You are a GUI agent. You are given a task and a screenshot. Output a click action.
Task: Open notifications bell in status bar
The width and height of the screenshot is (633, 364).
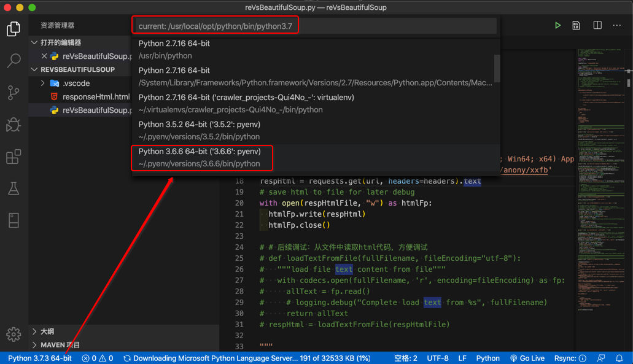(619, 358)
